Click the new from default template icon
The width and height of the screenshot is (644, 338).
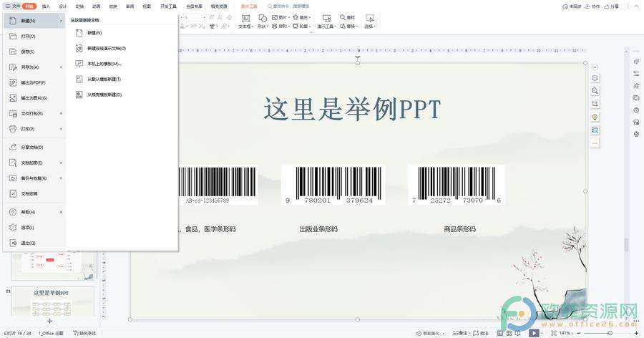pos(79,79)
